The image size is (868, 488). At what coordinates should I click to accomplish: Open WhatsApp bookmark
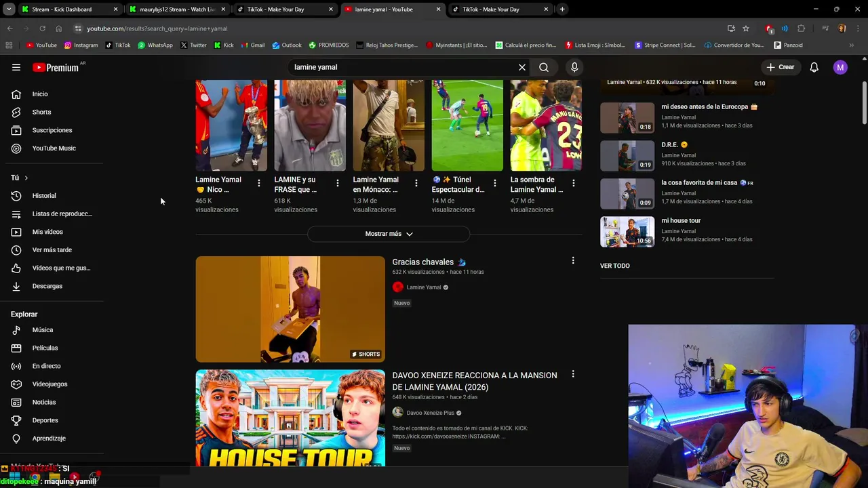click(155, 45)
